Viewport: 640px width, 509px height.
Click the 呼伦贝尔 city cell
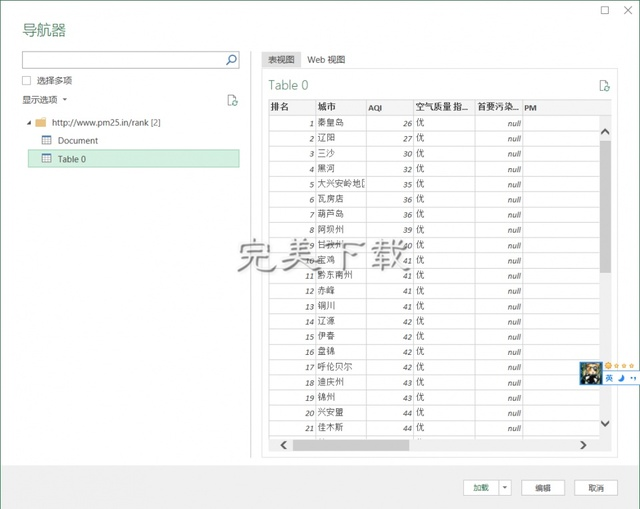coord(341,367)
